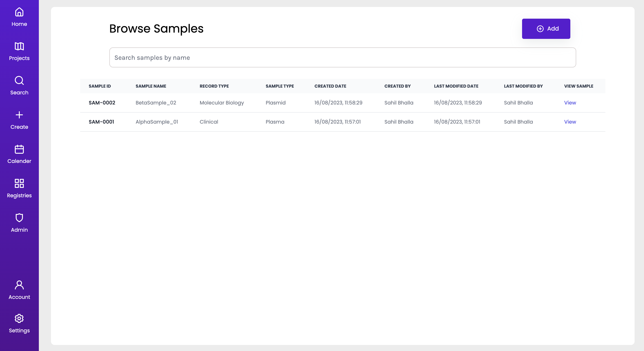Click Last Modified By Sahil Bhalla in SAM-0001 row

518,122
